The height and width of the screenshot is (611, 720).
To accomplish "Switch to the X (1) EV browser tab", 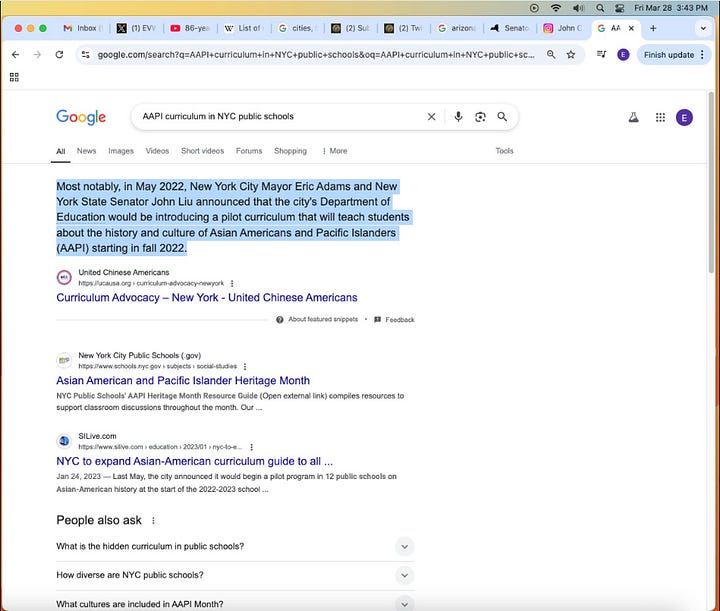I will click(x=136, y=28).
